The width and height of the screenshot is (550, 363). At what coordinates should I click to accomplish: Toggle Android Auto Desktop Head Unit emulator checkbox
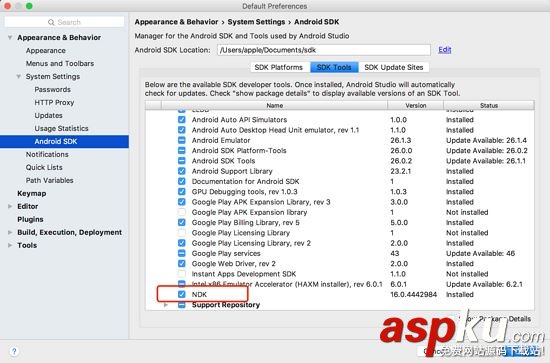(x=181, y=130)
